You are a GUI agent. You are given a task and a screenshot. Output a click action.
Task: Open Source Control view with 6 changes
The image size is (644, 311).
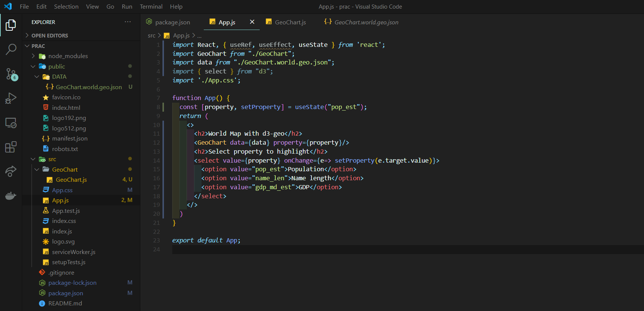click(11, 74)
